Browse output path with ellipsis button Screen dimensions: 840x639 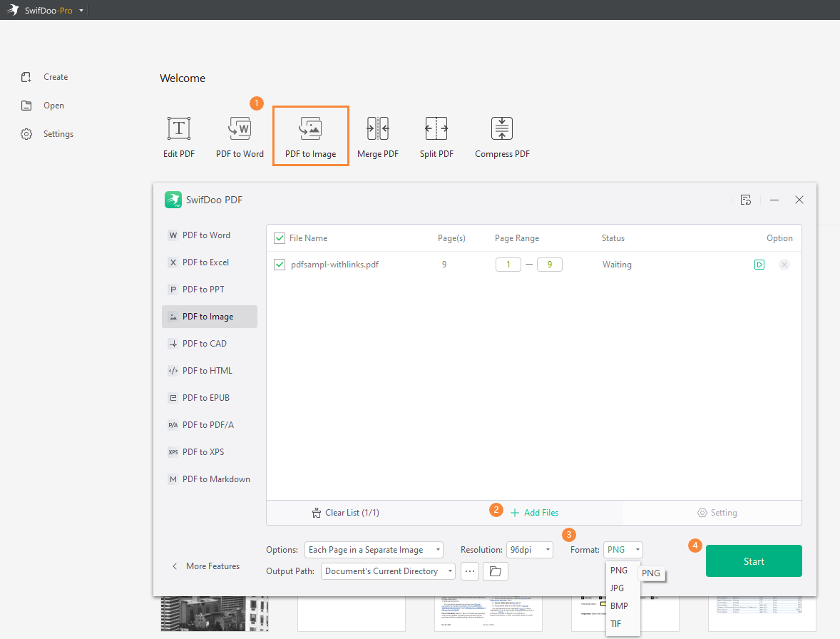point(470,571)
